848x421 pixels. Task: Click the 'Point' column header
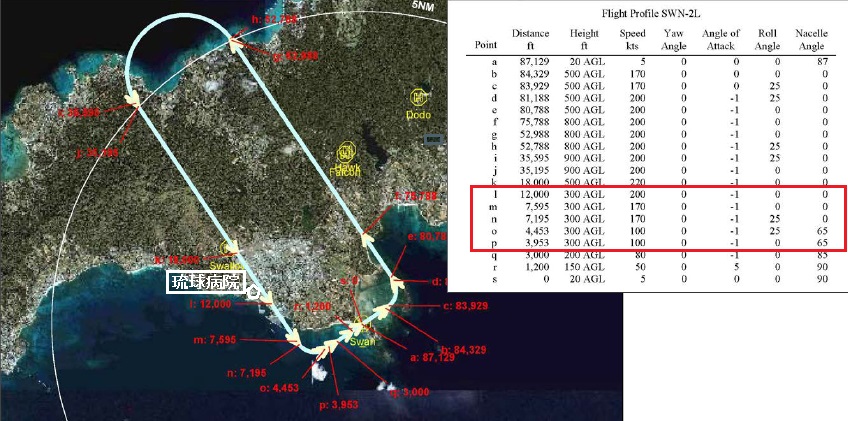point(485,45)
